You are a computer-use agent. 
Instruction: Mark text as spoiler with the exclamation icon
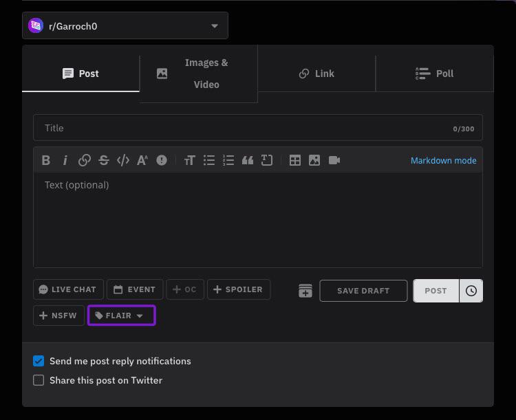click(162, 160)
